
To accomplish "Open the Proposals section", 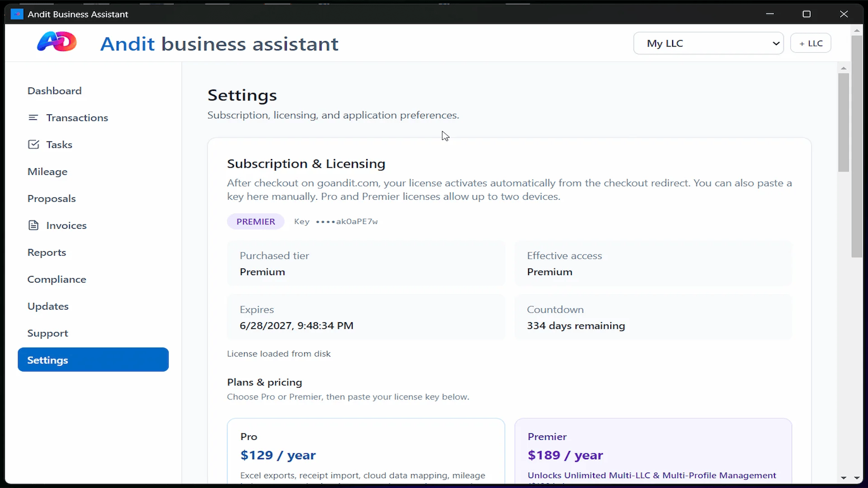I will pyautogui.click(x=52, y=198).
